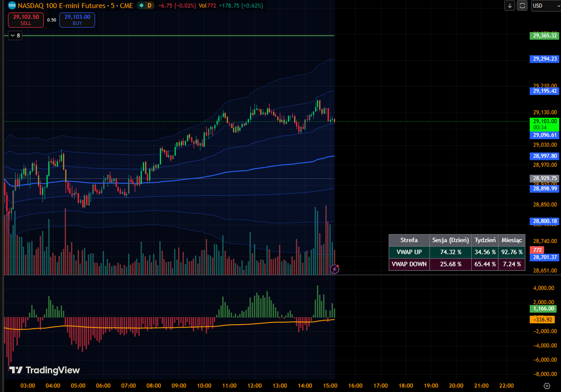This screenshot has width=561, height=392.
Task: Click the 15:00 time axis label
Action: pos(330,386)
